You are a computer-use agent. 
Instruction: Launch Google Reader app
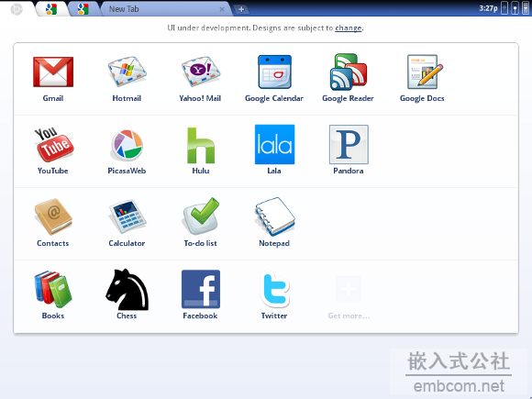tap(349, 72)
